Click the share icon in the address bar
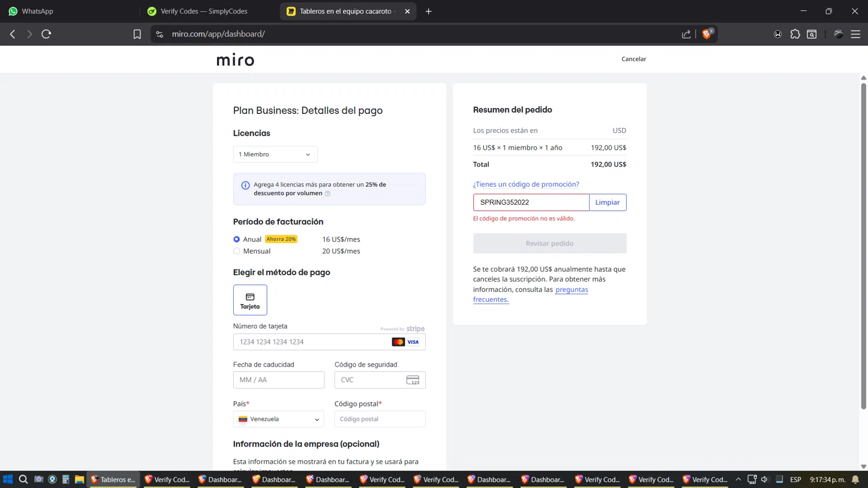This screenshot has height=488, width=868. 686,34
